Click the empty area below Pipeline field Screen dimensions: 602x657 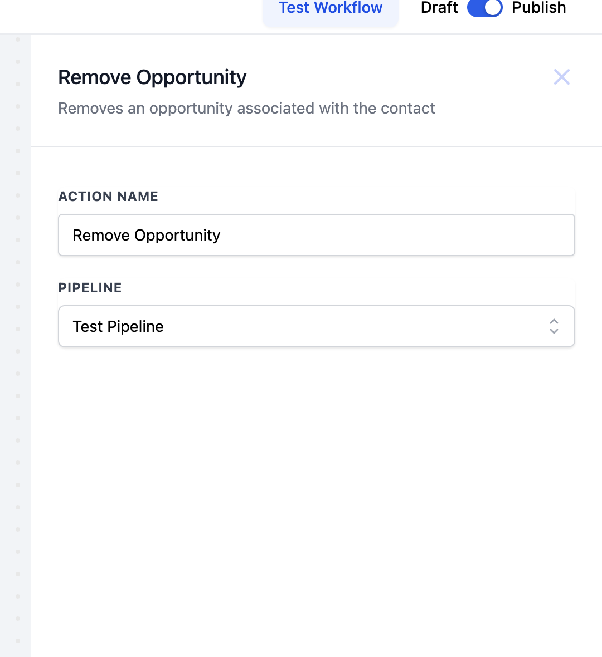tap(316, 499)
